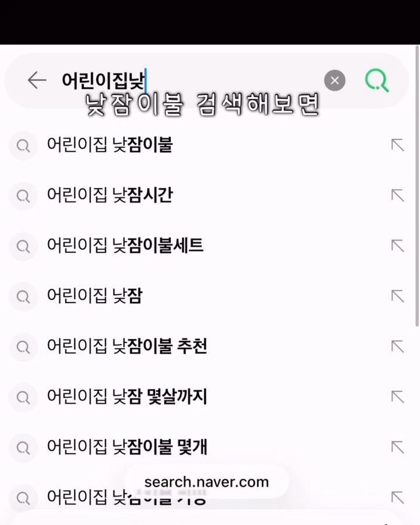
Task: Tap fill arrow beside 낮잠이불 몇개 suggestion
Action: pyautogui.click(x=397, y=447)
